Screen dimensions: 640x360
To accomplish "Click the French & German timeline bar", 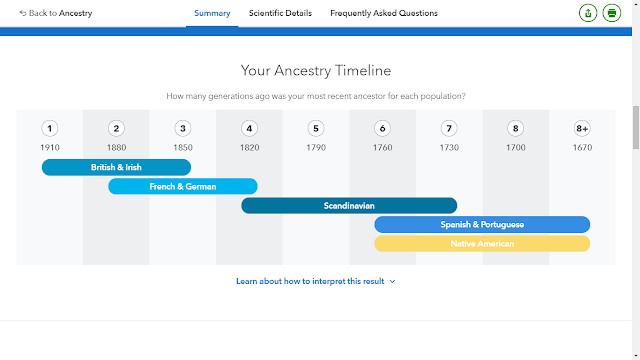I will click(x=183, y=187).
